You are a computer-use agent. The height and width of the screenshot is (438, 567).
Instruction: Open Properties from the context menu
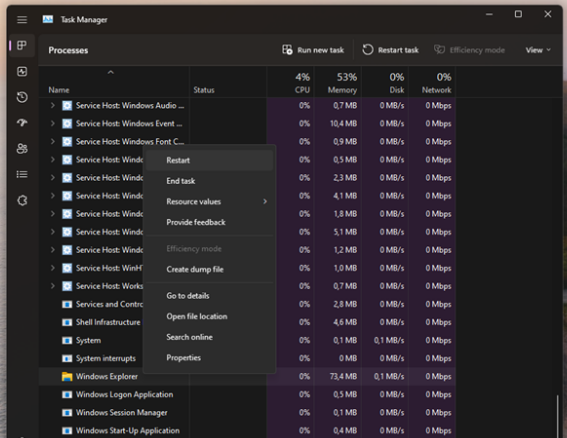[209, 358]
